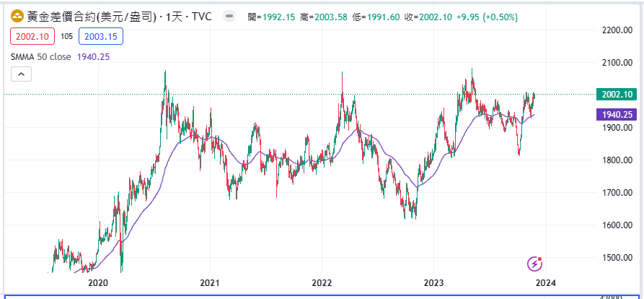Screen dimensions: 644x299
Task: Click the 1700.00 price scale label
Action: tap(615, 193)
